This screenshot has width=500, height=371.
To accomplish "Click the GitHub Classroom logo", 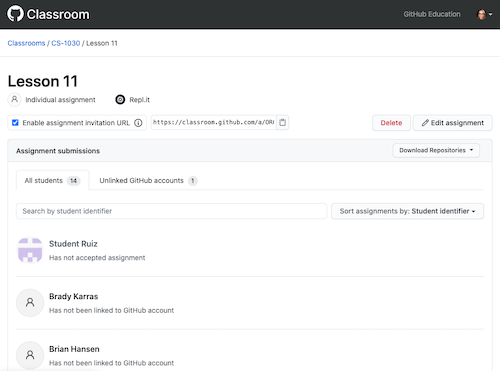I will pos(48,14).
